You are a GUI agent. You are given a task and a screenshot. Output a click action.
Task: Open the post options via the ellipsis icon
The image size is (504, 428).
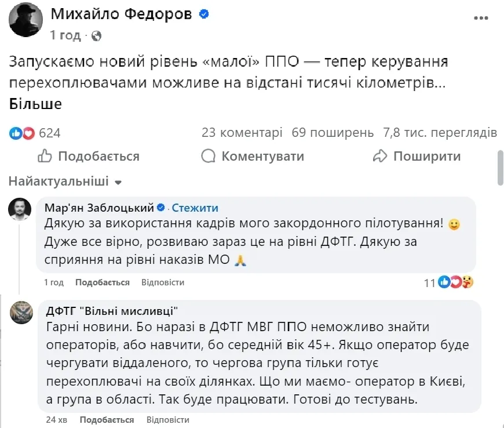(481, 17)
